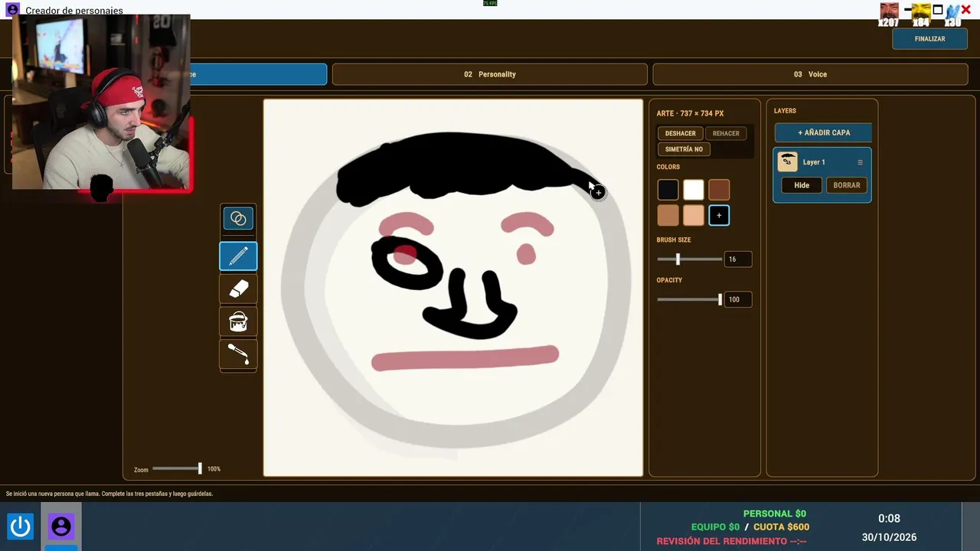Select the pencil drawing tool
The width and height of the screenshot is (980, 551).
tap(238, 256)
